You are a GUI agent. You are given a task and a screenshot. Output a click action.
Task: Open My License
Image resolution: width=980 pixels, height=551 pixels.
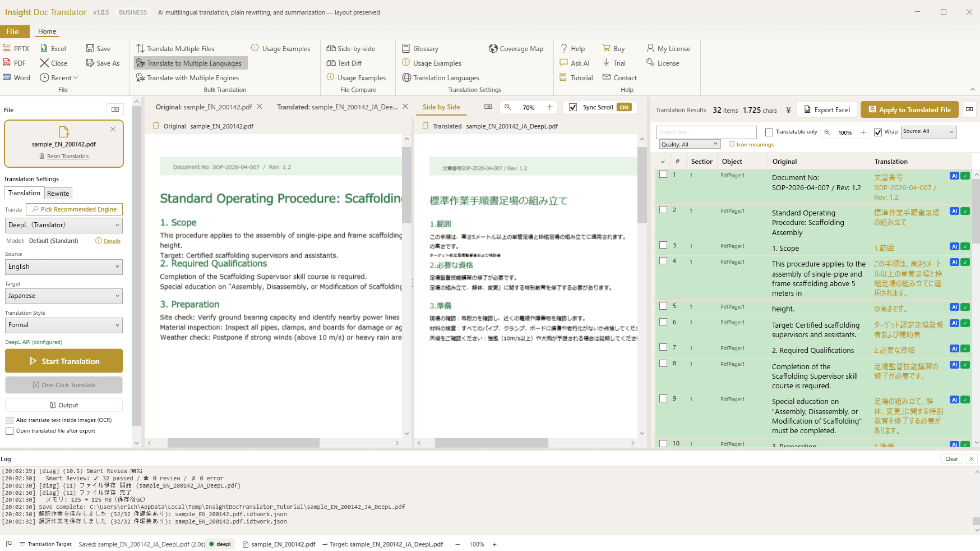point(668,48)
